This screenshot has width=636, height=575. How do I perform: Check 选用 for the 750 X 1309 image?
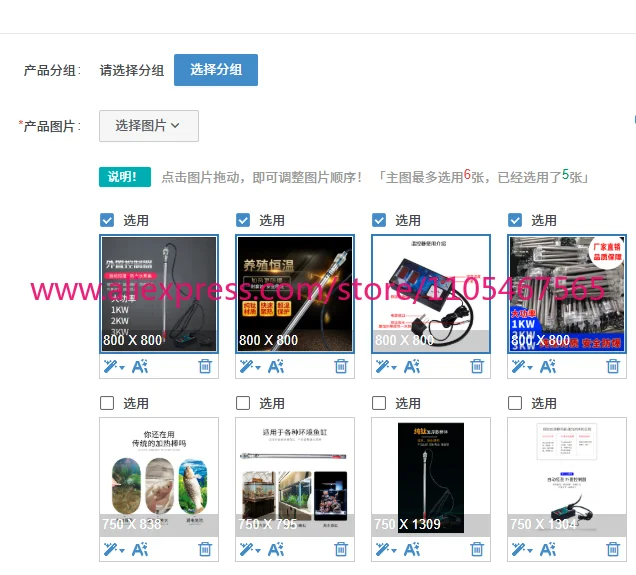[379, 403]
